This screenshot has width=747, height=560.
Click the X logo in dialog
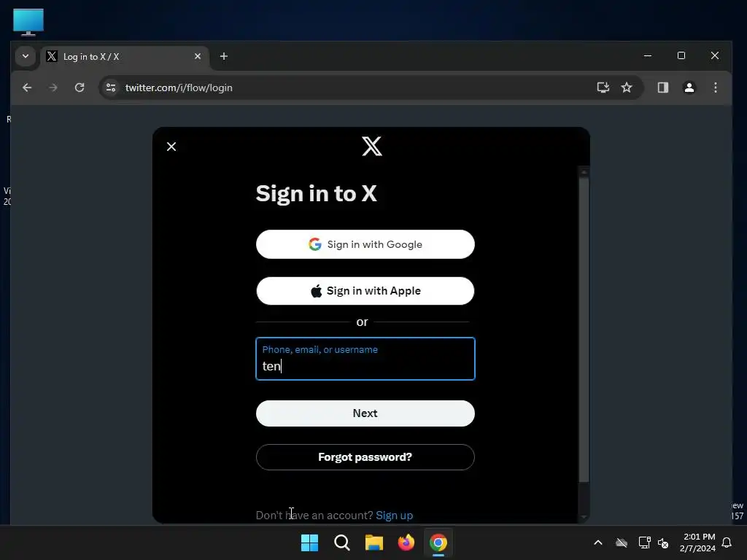point(371,146)
